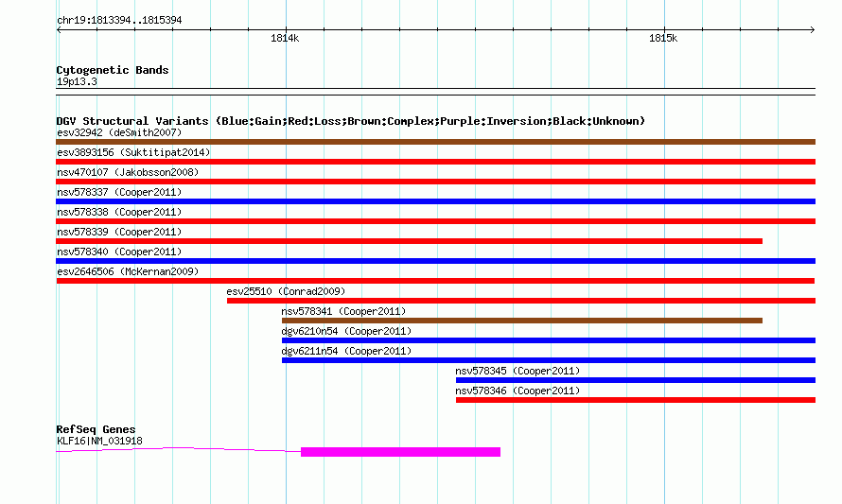The width and height of the screenshot is (842, 504).
Task: Click the chr19:1813394..1815394 coordinate label
Action: (x=119, y=20)
